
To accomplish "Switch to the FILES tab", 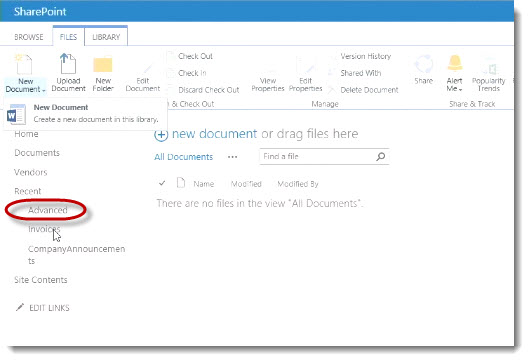I will pyautogui.click(x=68, y=37).
